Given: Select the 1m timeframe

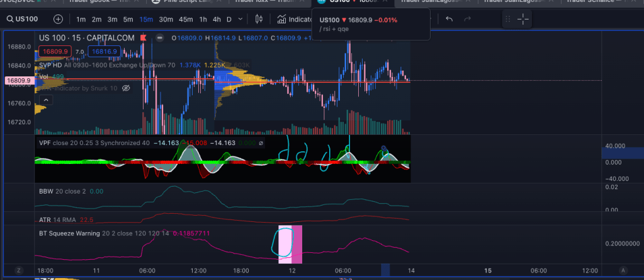Looking at the screenshot, I should point(81,20).
